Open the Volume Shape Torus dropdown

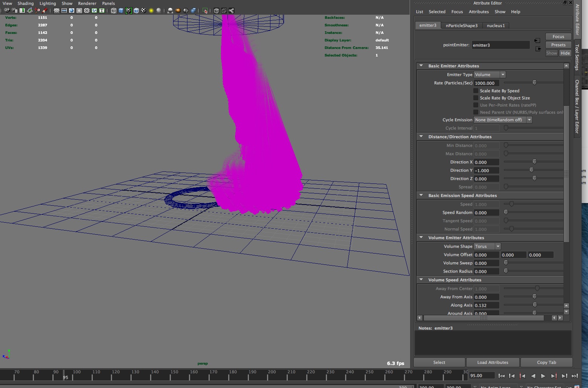point(487,246)
